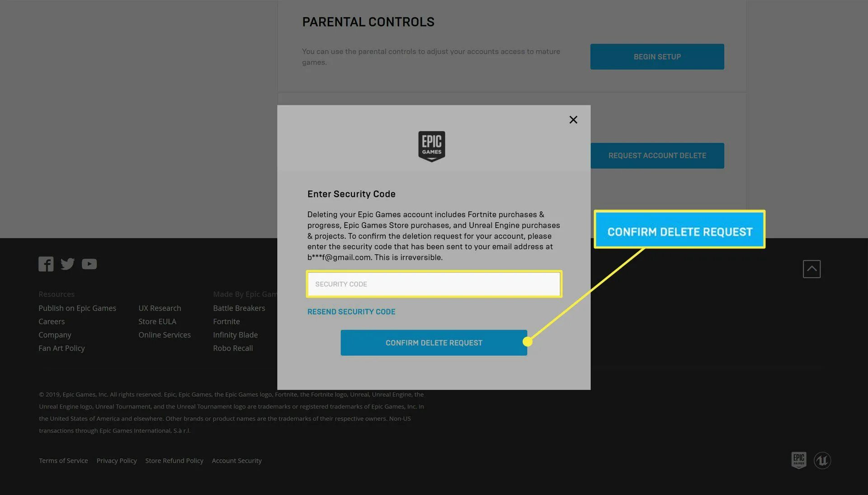Click CONFIRM DELETE REQUEST button
Screen dimensions: 868x495
point(434,343)
